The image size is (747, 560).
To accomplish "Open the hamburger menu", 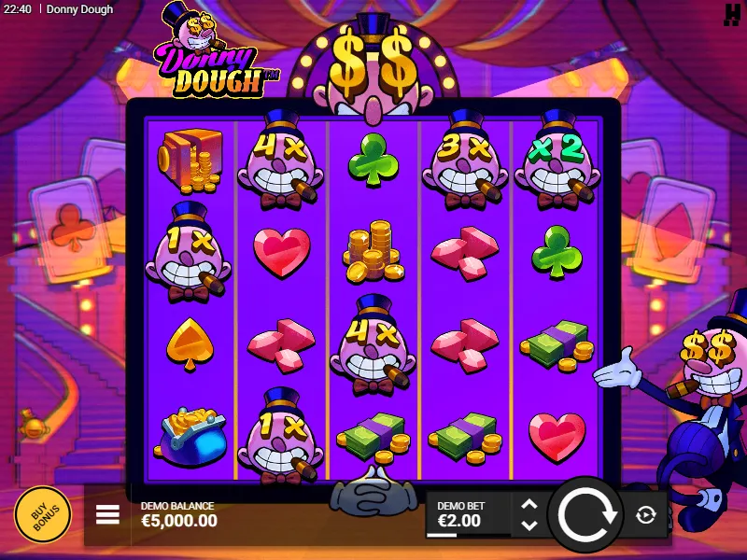I will [x=107, y=515].
